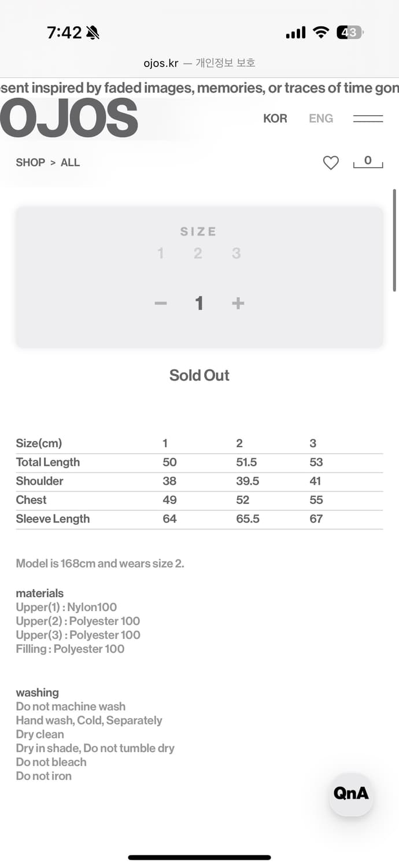
Task: Select size 1 option
Action: pyautogui.click(x=160, y=253)
